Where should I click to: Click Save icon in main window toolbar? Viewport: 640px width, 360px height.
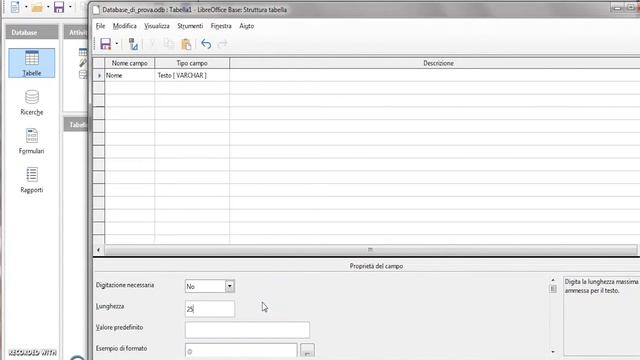(59, 7)
